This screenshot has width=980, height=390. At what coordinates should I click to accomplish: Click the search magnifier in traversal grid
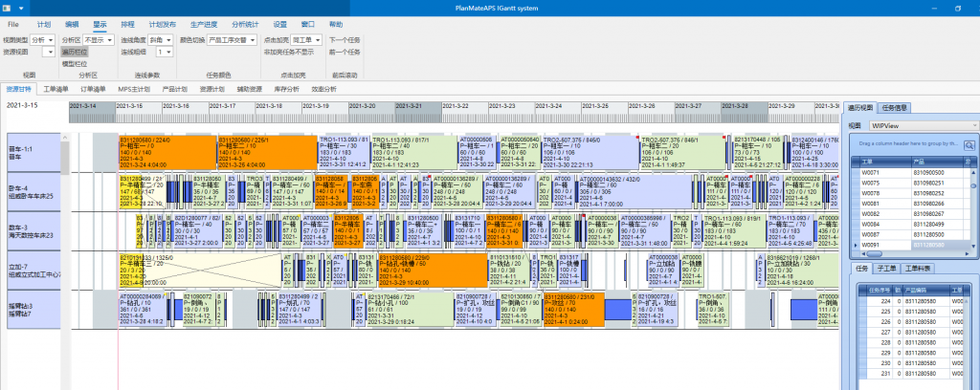pyautogui.click(x=969, y=144)
